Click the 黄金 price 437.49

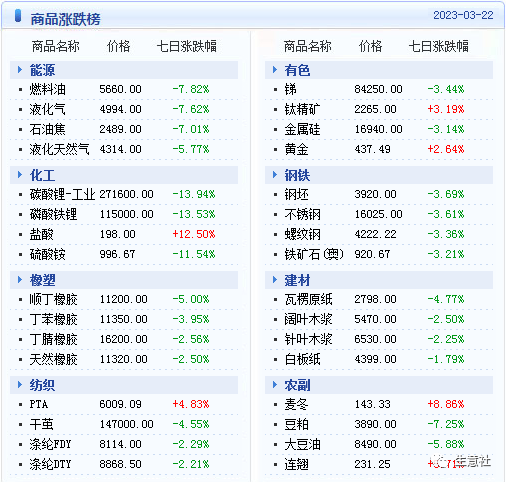pos(372,149)
